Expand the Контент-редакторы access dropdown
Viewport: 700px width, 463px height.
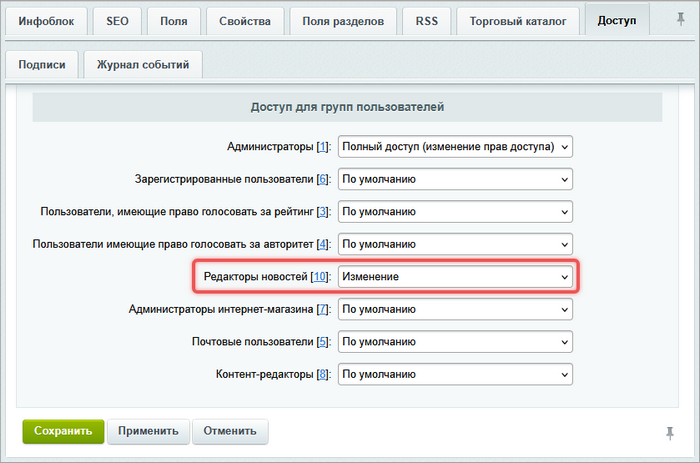(455, 374)
